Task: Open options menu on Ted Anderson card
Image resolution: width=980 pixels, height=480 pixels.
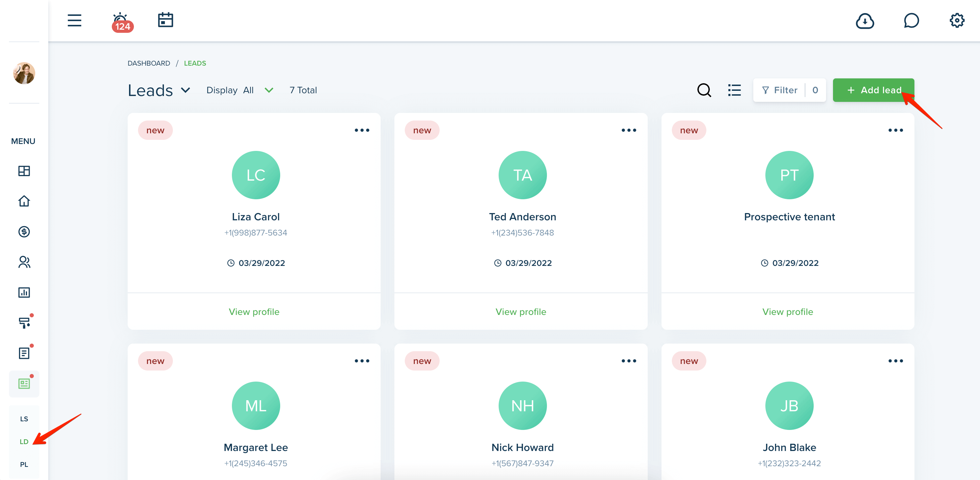Action: 628,130
